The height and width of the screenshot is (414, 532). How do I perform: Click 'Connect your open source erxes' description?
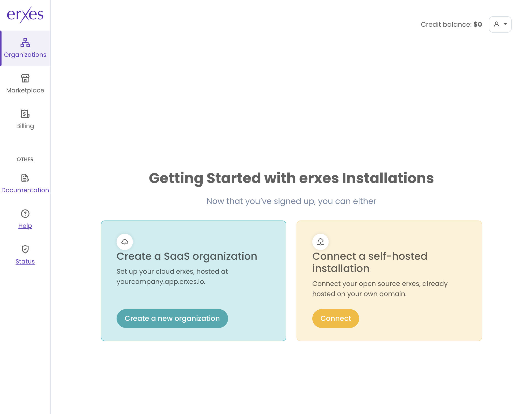pyautogui.click(x=380, y=289)
